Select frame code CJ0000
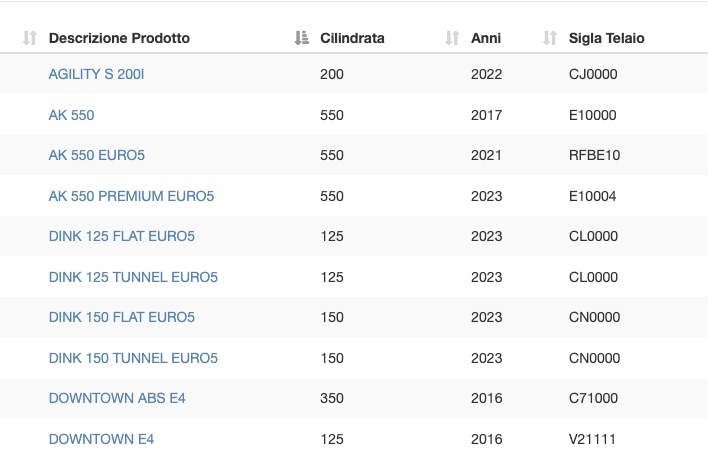 [593, 74]
